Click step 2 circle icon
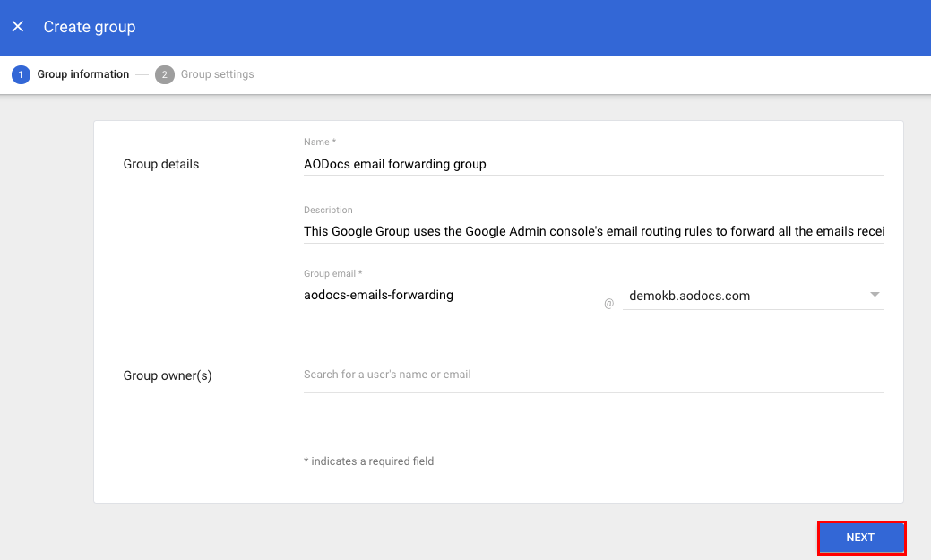This screenshot has width=931, height=560. (x=165, y=75)
